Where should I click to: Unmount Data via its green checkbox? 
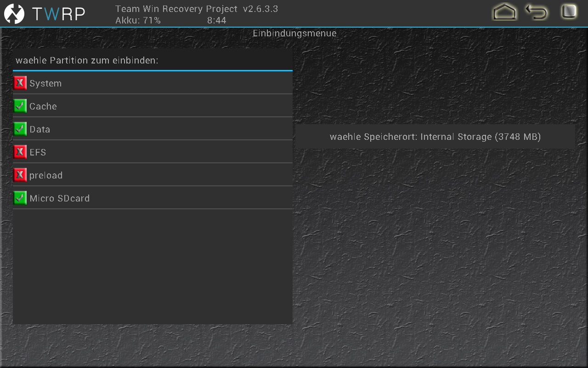20,129
